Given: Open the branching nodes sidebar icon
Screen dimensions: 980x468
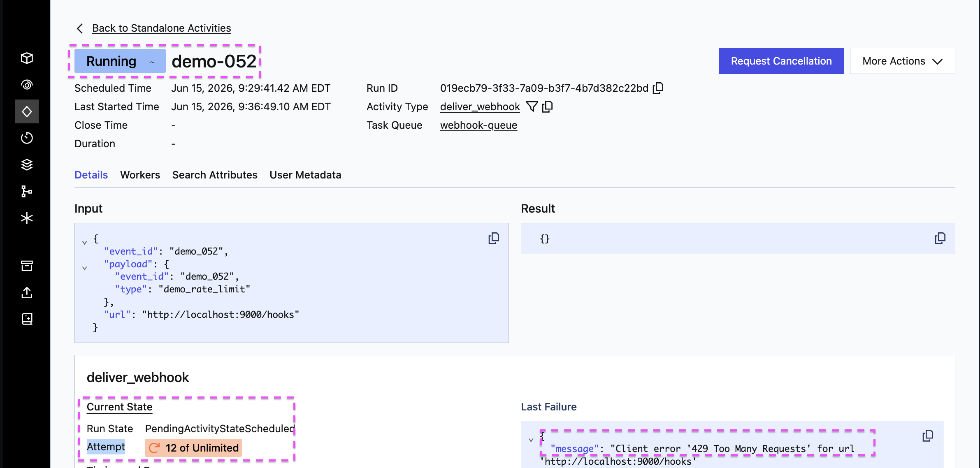Looking at the screenshot, I should (x=27, y=191).
